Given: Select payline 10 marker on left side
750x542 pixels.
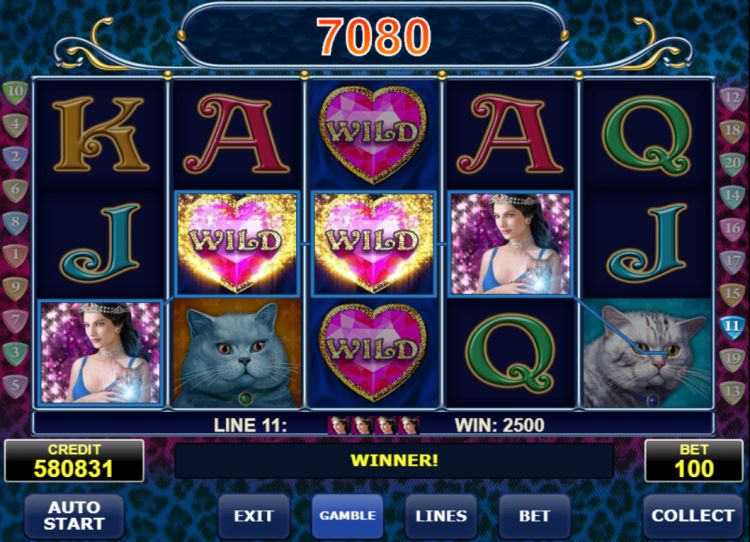Looking at the screenshot, I should pyautogui.click(x=15, y=92).
